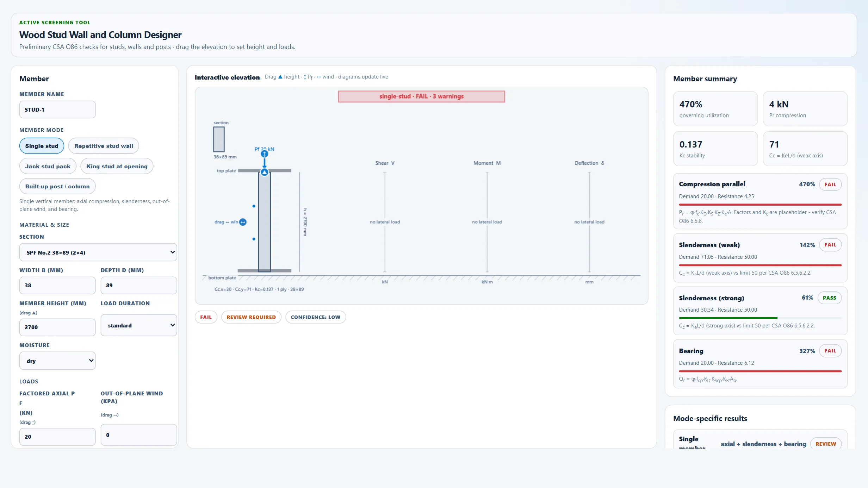Click the h = 2700 mm dimension label
Screen dimensions: 868x488
(305, 222)
